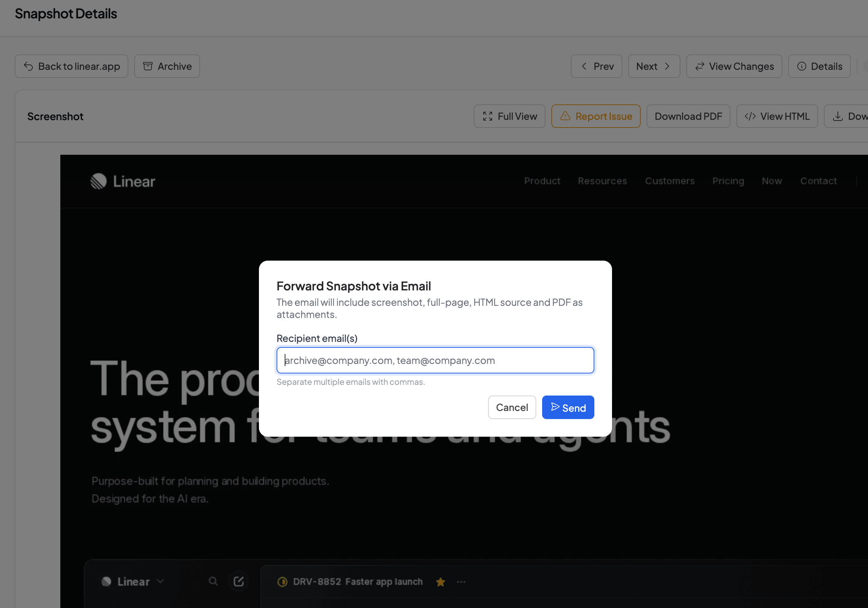Viewport: 868px width, 608px height.
Task: Click the code brackets icon on View HTML
Action: coord(750,116)
